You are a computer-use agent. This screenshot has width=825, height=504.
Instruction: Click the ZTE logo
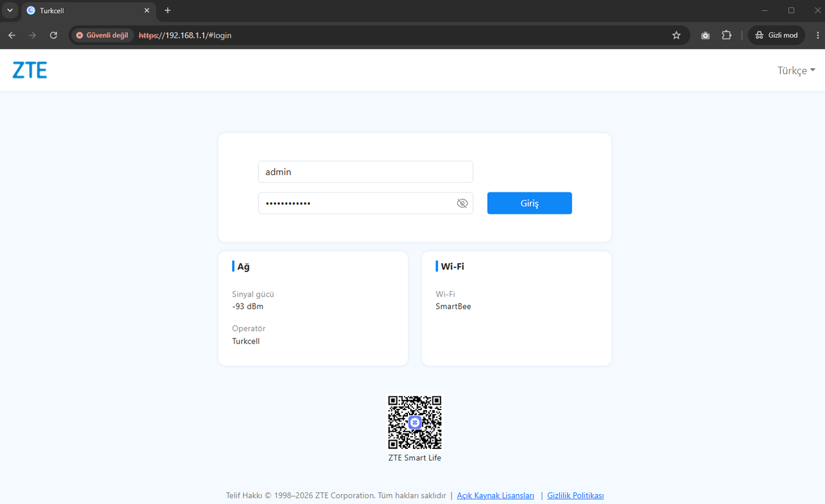(x=30, y=70)
